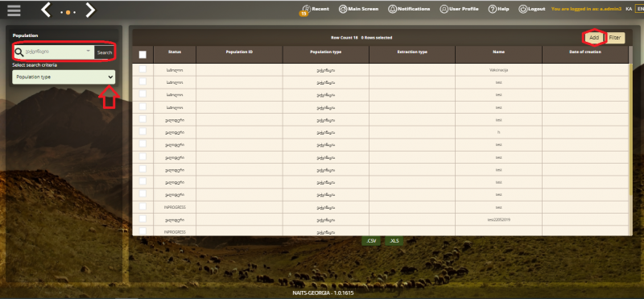Sort by Population ID column header
The height and width of the screenshot is (299, 644).
click(x=239, y=54)
